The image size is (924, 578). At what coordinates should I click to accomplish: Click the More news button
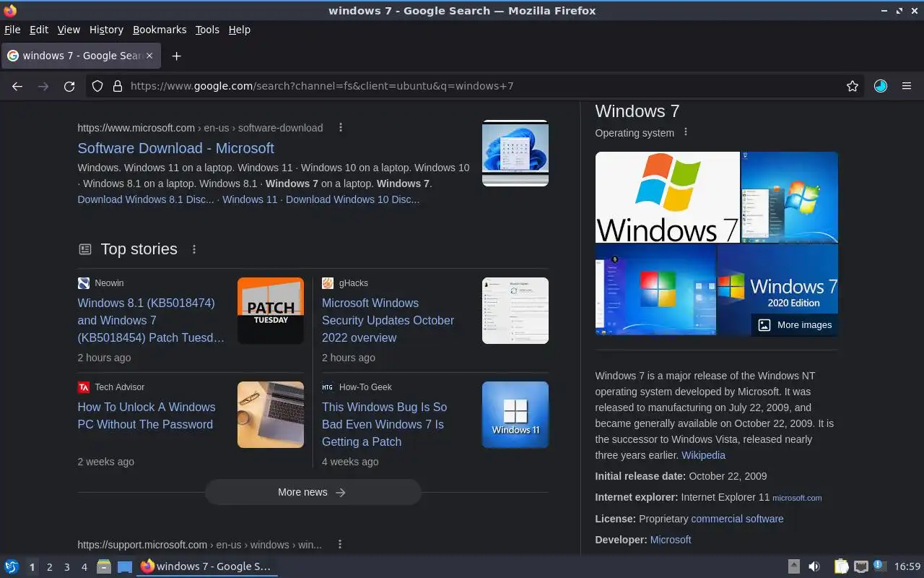[313, 492]
